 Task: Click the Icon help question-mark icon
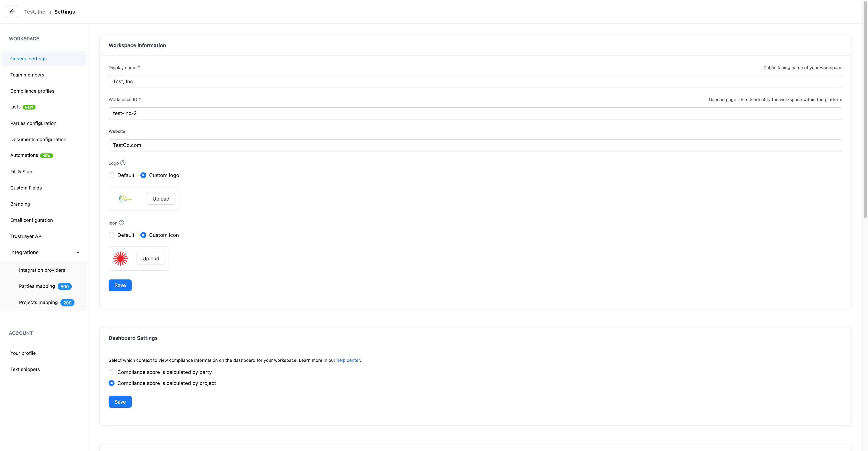[x=122, y=223]
